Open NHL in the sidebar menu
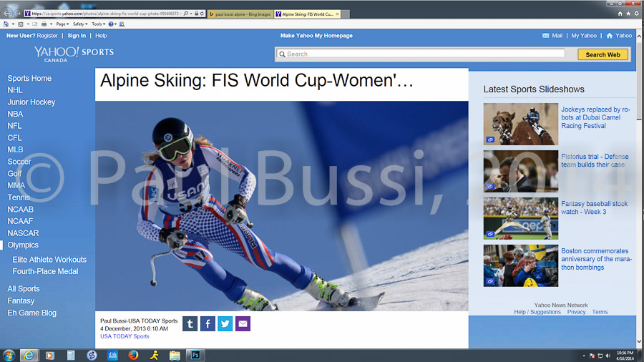 click(15, 90)
